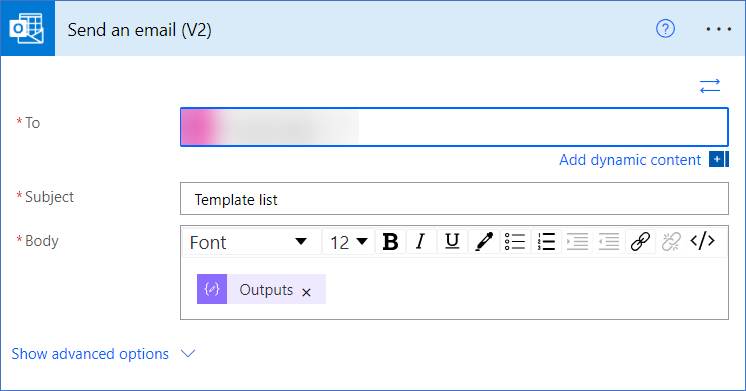746x391 pixels.
Task: Open the Font dropdown
Action: tap(248, 242)
